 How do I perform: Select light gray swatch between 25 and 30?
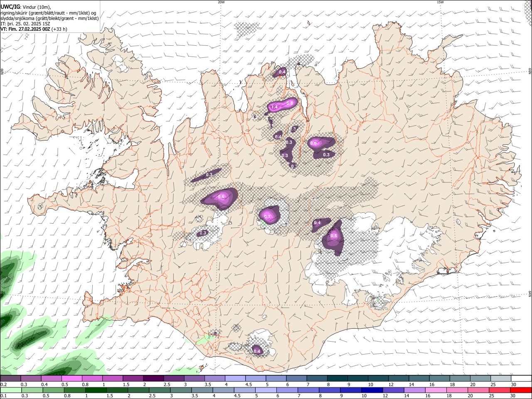point(501,378)
